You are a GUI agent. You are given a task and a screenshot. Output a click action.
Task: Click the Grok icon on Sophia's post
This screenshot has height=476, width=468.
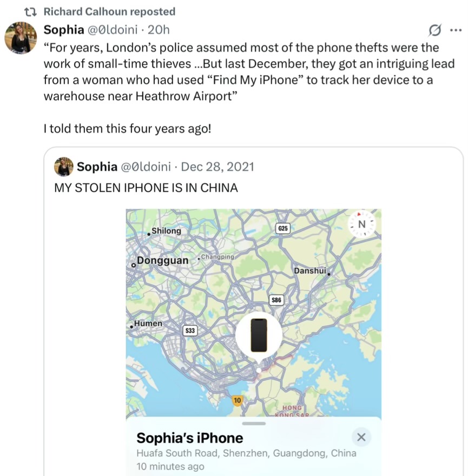click(434, 30)
